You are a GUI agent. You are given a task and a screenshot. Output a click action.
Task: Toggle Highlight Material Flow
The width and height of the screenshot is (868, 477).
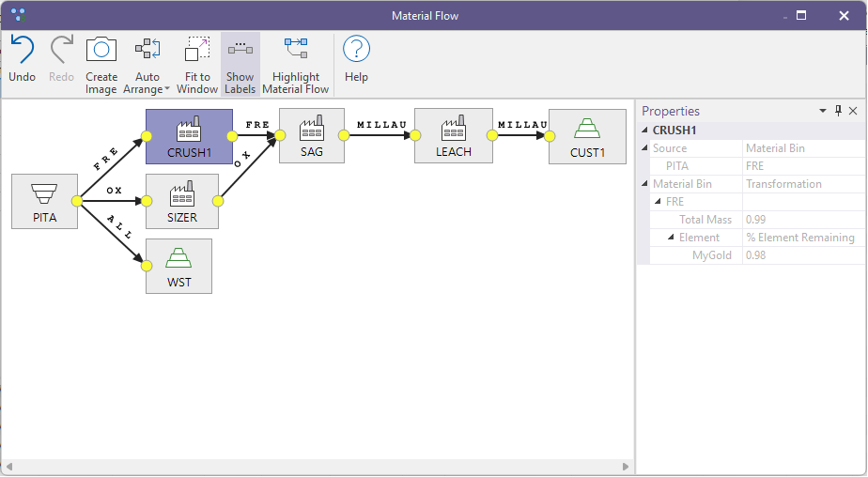point(296,64)
